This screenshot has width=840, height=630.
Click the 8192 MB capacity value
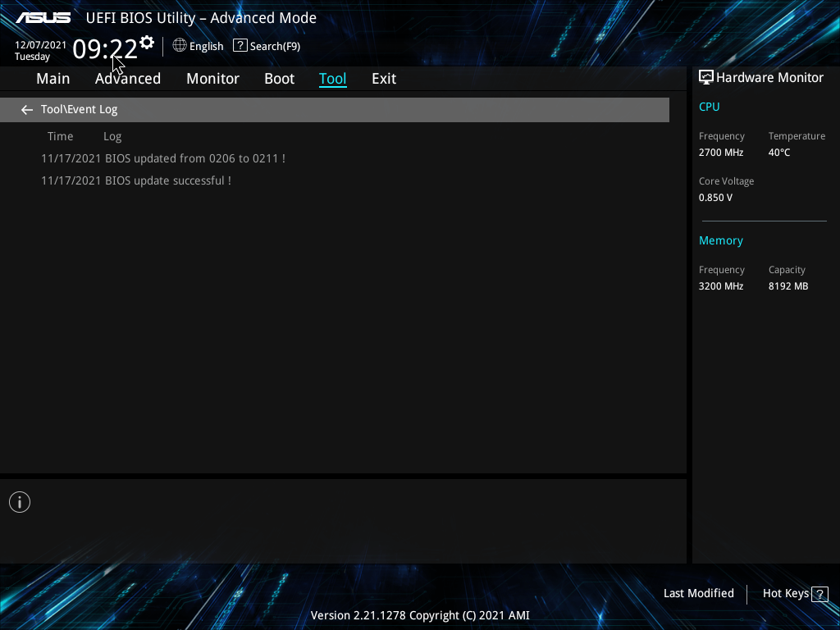(x=788, y=286)
